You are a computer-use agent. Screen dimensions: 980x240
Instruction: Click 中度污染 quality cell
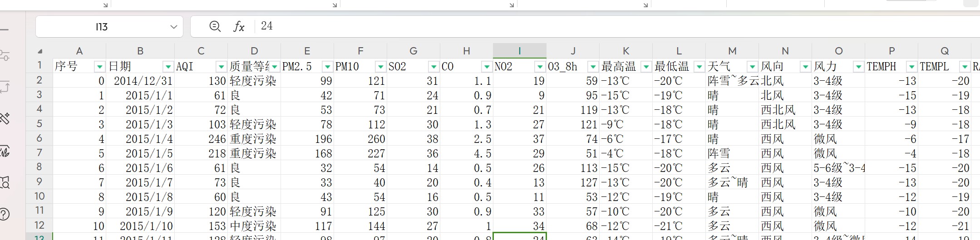click(254, 226)
